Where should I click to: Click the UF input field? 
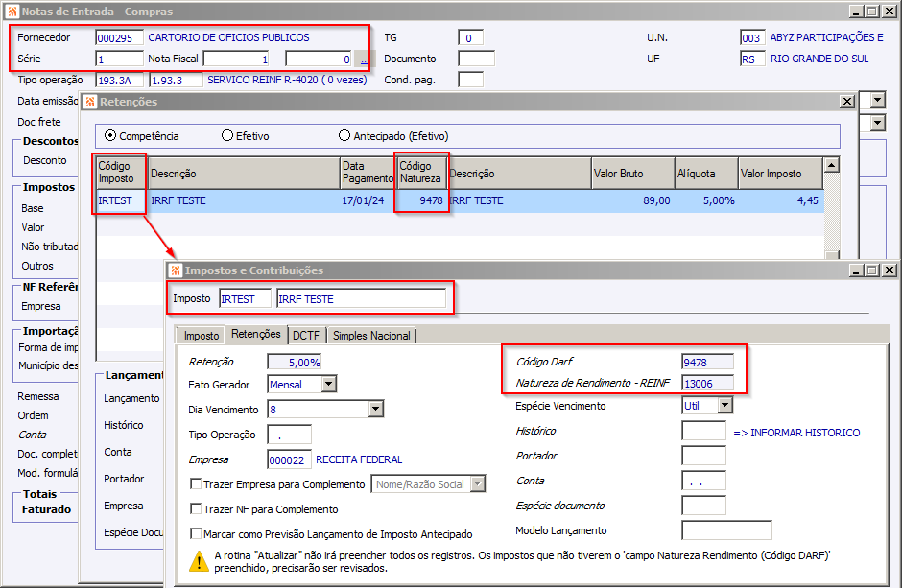coord(752,59)
